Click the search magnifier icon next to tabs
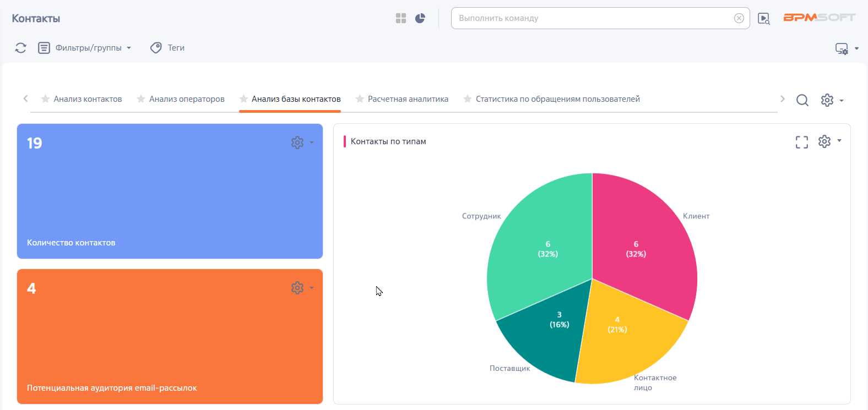Screen dimensions: 868x410 [802, 100]
